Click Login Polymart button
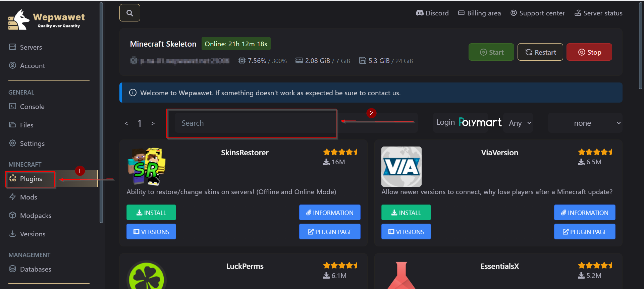Image resolution: width=644 pixels, height=289 pixels. [x=469, y=123]
